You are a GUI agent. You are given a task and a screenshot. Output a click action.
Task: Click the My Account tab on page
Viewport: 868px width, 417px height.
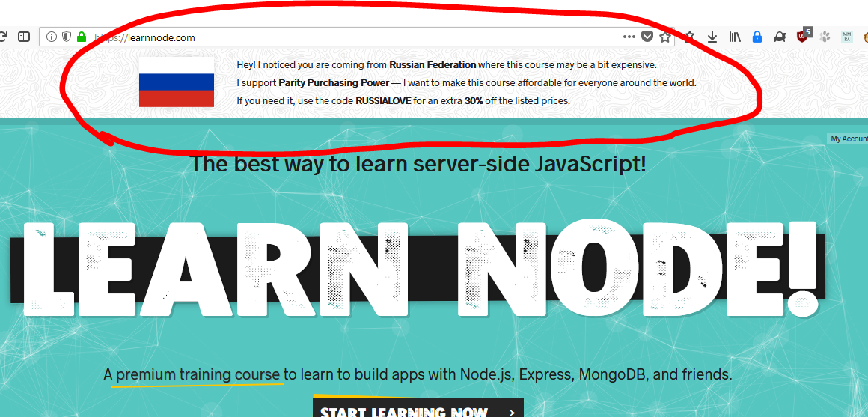click(x=849, y=139)
